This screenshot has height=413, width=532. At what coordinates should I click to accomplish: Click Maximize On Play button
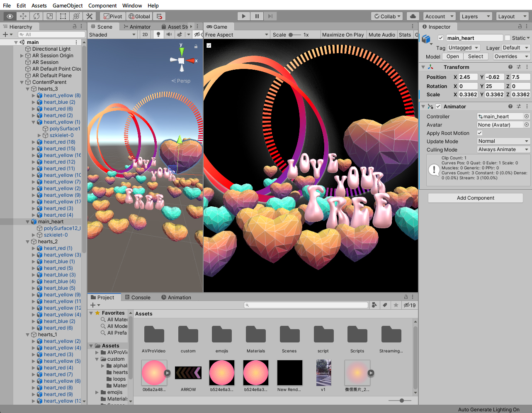click(x=343, y=34)
